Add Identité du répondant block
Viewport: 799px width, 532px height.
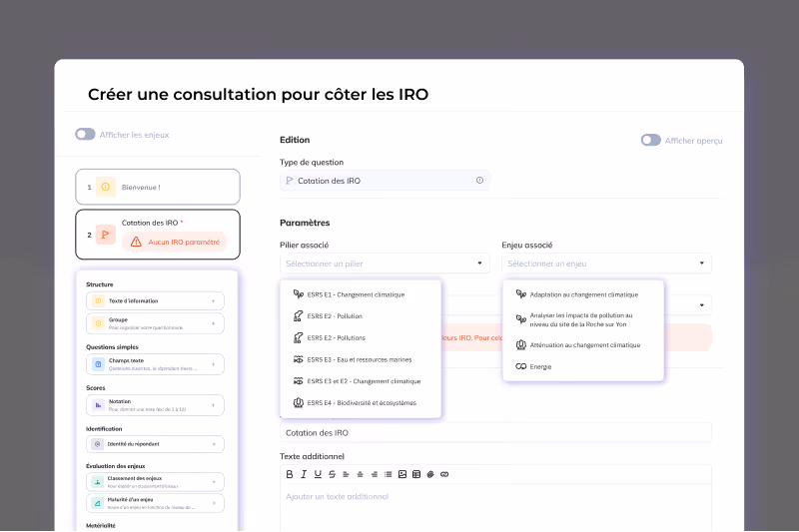tap(155, 444)
